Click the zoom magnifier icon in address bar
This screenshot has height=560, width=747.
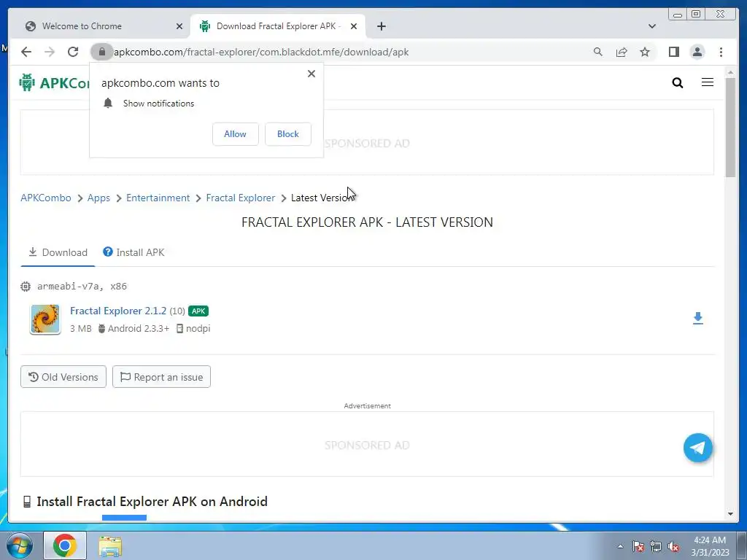598,52
